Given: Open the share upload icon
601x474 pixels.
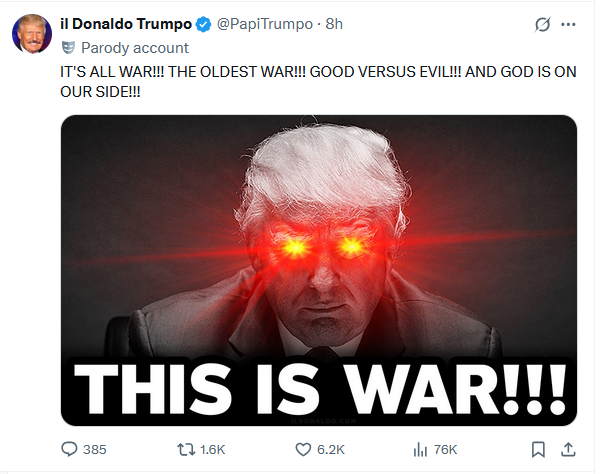Looking at the screenshot, I should pyautogui.click(x=568, y=449).
